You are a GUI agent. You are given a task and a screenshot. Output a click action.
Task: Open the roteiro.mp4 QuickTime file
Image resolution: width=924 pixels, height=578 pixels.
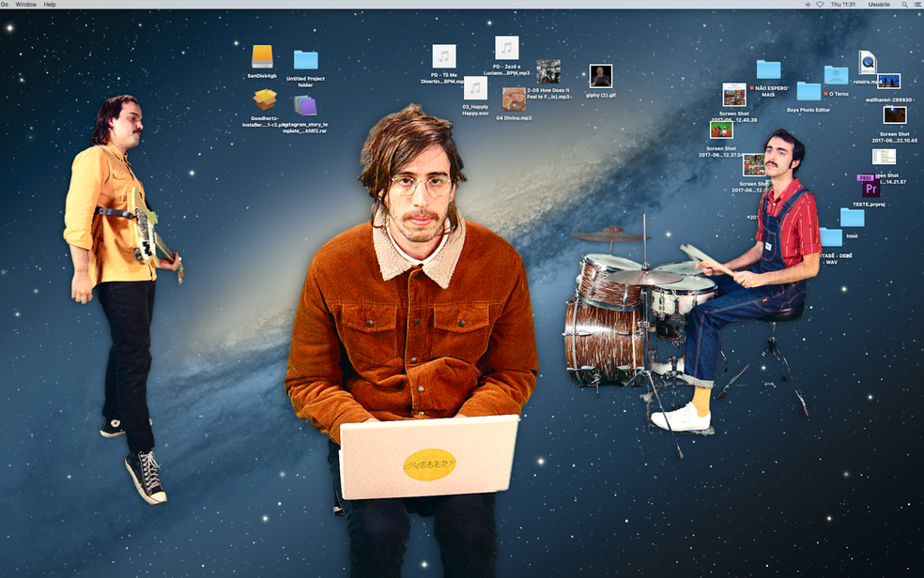pyautogui.click(x=867, y=63)
